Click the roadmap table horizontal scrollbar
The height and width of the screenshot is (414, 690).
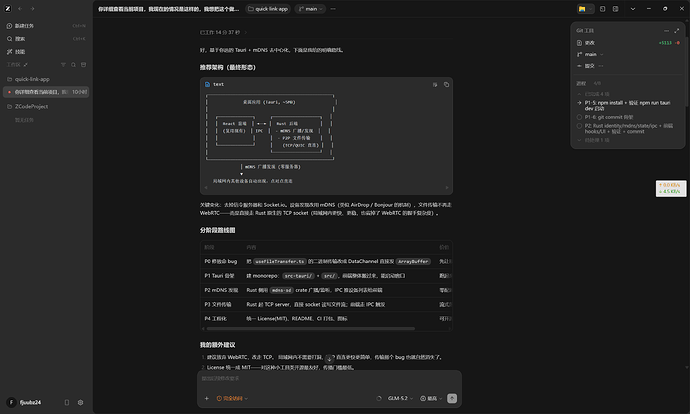311,329
